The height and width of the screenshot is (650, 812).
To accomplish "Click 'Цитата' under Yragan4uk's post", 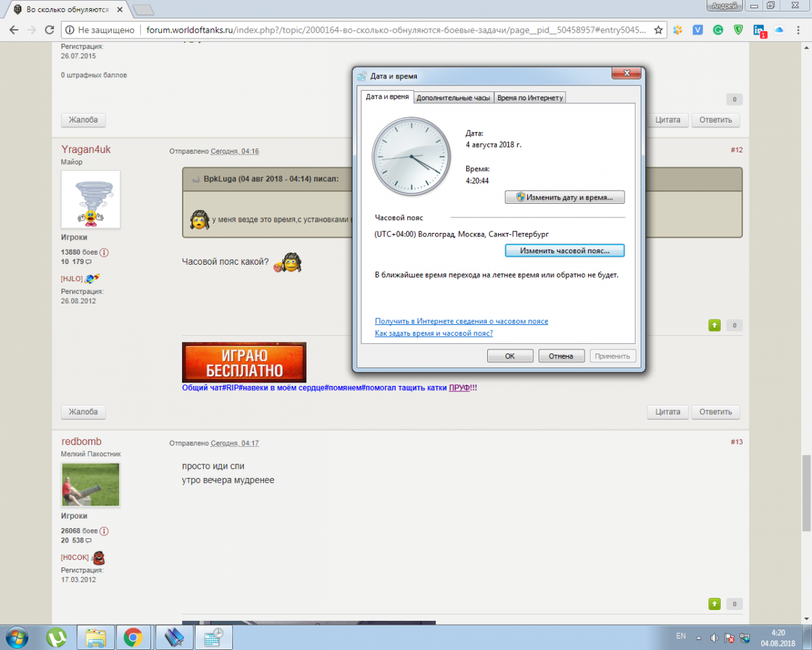I will (668, 411).
